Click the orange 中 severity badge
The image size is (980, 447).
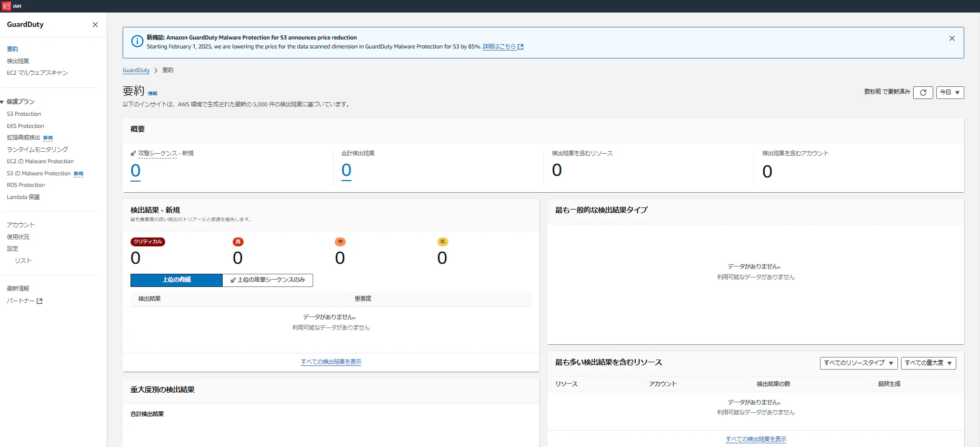click(x=341, y=242)
